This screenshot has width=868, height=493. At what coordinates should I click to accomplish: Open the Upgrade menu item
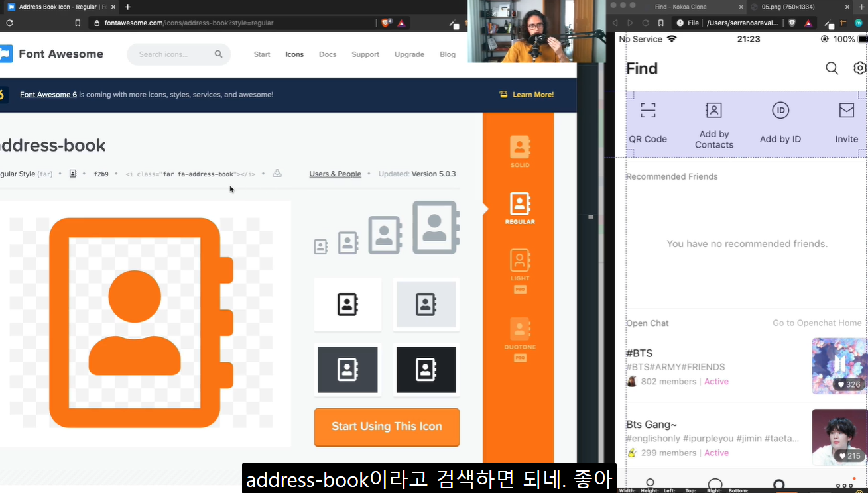click(409, 54)
